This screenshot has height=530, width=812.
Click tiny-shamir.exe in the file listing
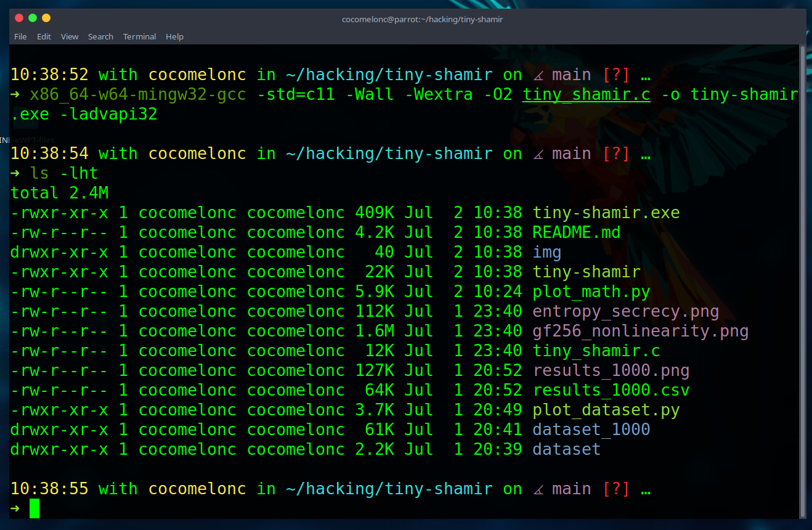(606, 213)
